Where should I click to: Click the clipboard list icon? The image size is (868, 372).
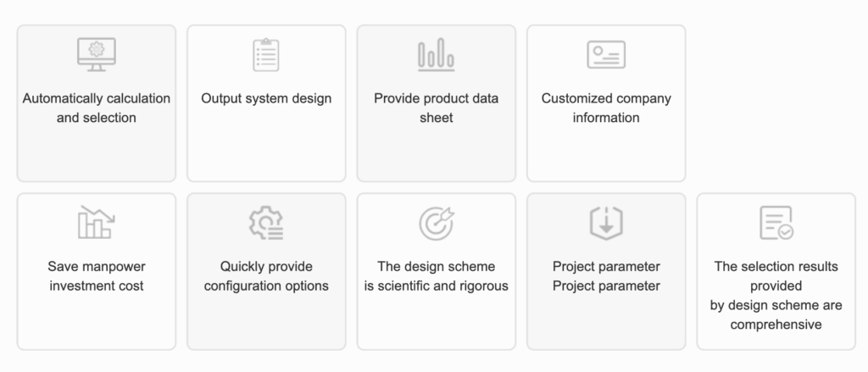coord(266,54)
